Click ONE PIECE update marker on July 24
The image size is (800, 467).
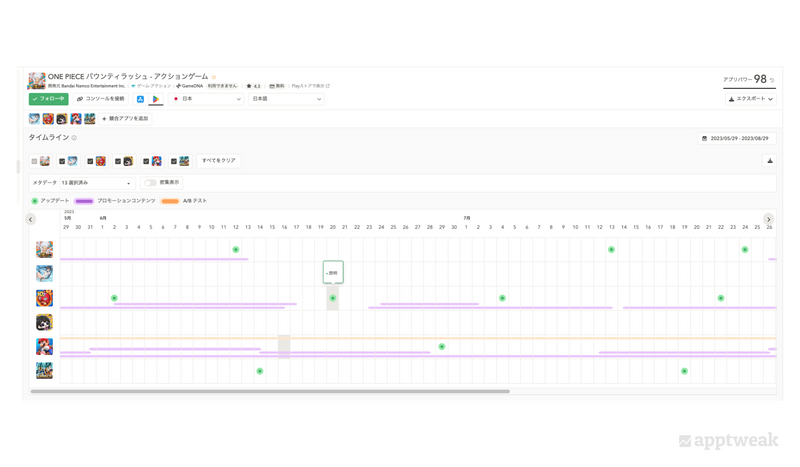pos(745,250)
